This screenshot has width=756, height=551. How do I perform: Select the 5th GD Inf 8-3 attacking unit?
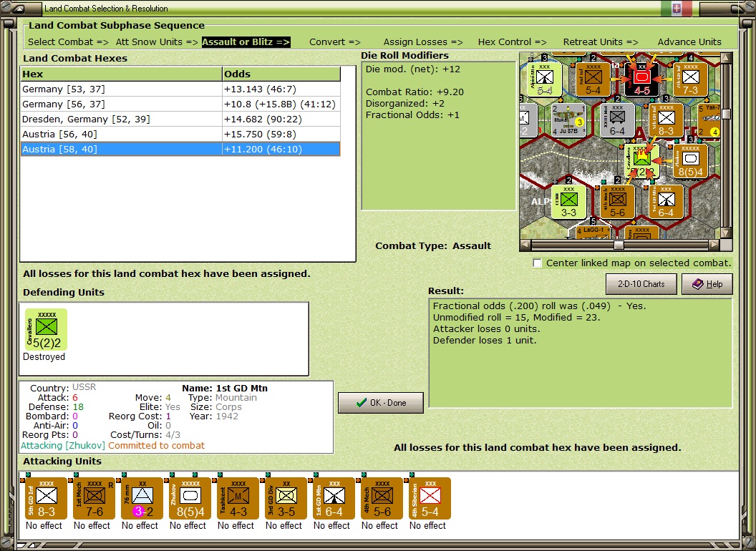46,499
